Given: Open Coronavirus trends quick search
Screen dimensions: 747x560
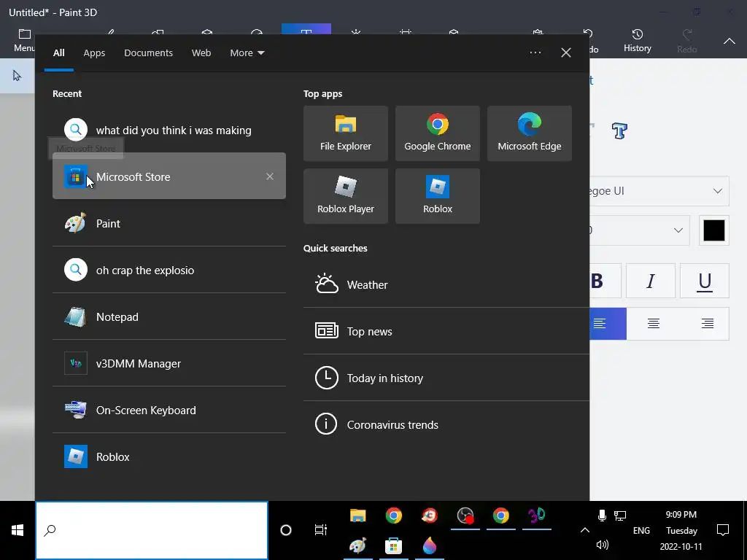Looking at the screenshot, I should click(x=446, y=424).
